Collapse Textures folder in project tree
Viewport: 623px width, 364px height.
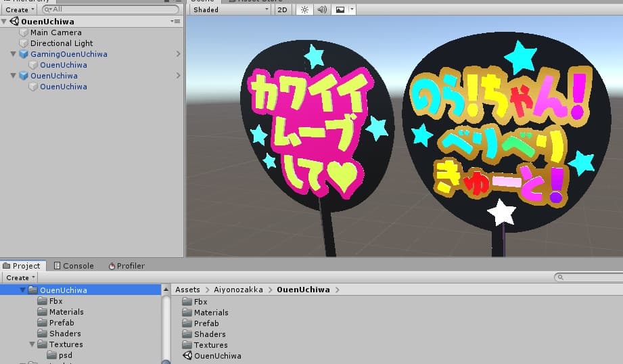(32, 344)
